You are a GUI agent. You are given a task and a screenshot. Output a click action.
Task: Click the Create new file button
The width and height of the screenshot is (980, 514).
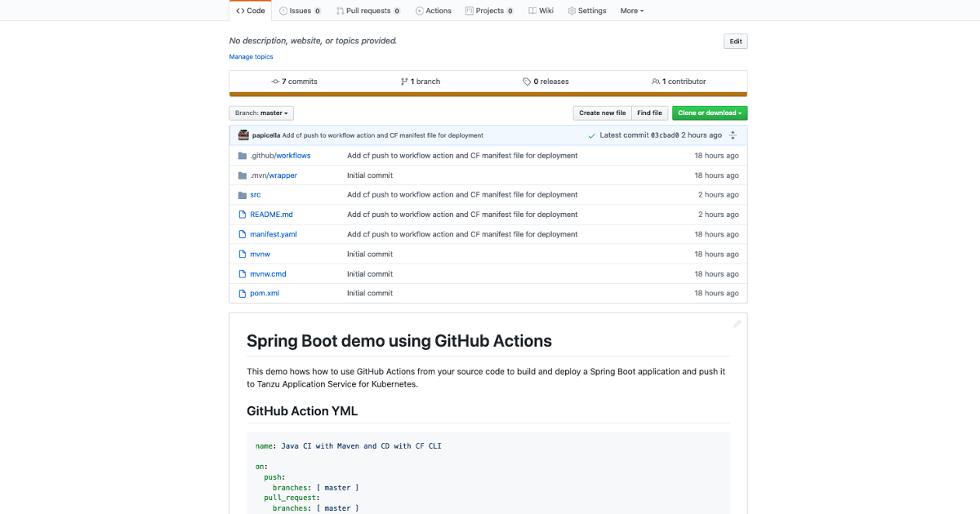[603, 113]
